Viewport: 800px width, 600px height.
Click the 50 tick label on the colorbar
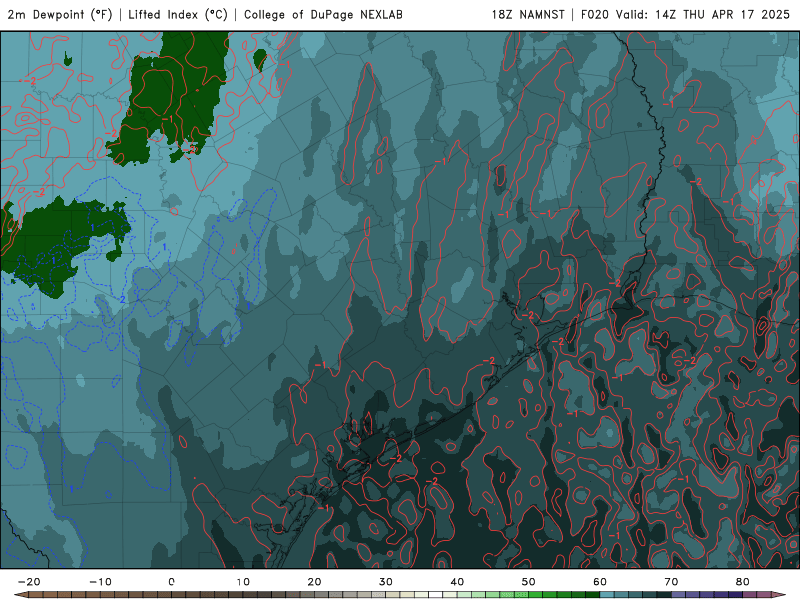[529, 582]
